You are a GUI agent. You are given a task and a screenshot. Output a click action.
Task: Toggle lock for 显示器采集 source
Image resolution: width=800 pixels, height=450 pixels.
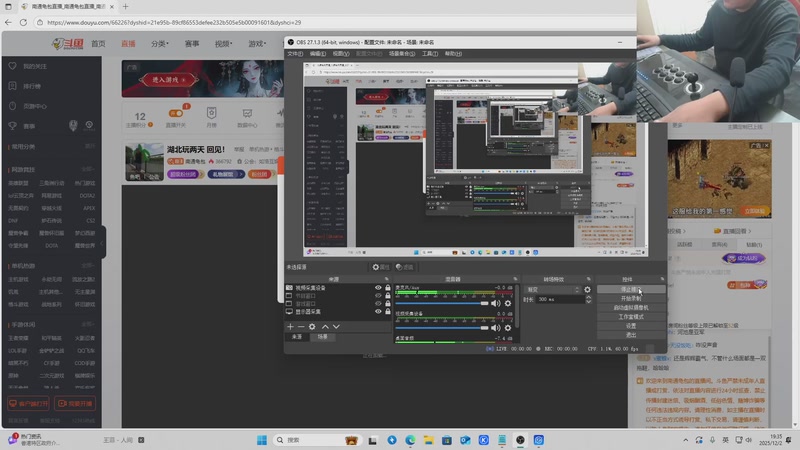click(388, 311)
